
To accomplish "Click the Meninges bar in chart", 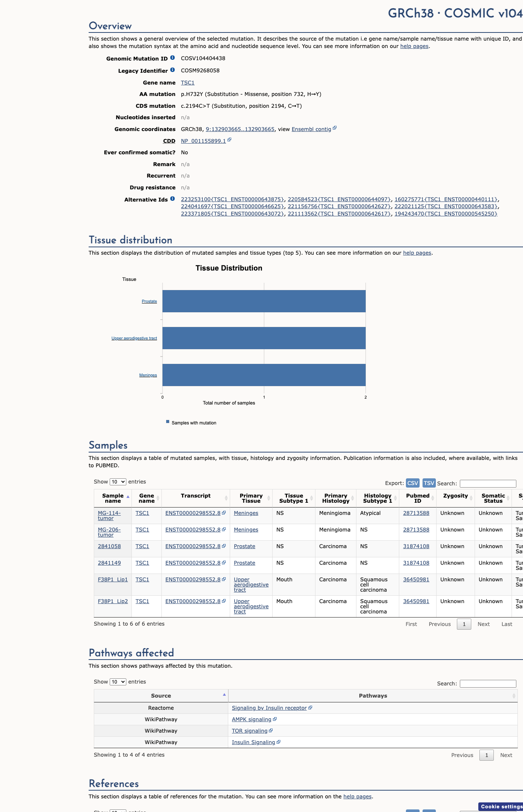I will click(x=264, y=375).
